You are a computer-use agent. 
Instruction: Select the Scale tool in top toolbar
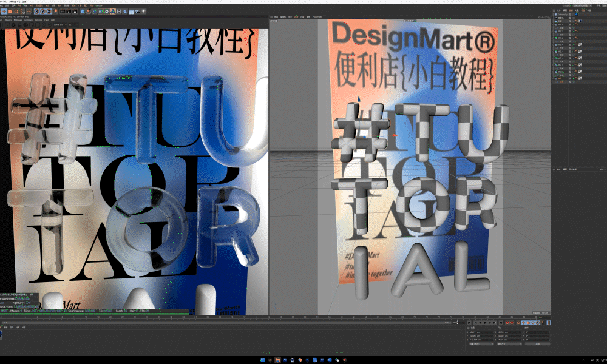(10, 12)
